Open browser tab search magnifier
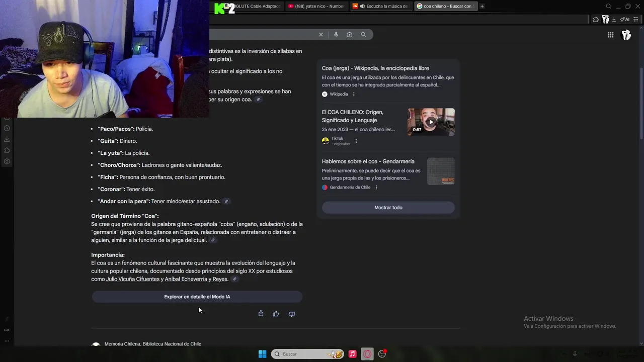Screen dimensions: 644x362 pyautogui.click(x=608, y=6)
